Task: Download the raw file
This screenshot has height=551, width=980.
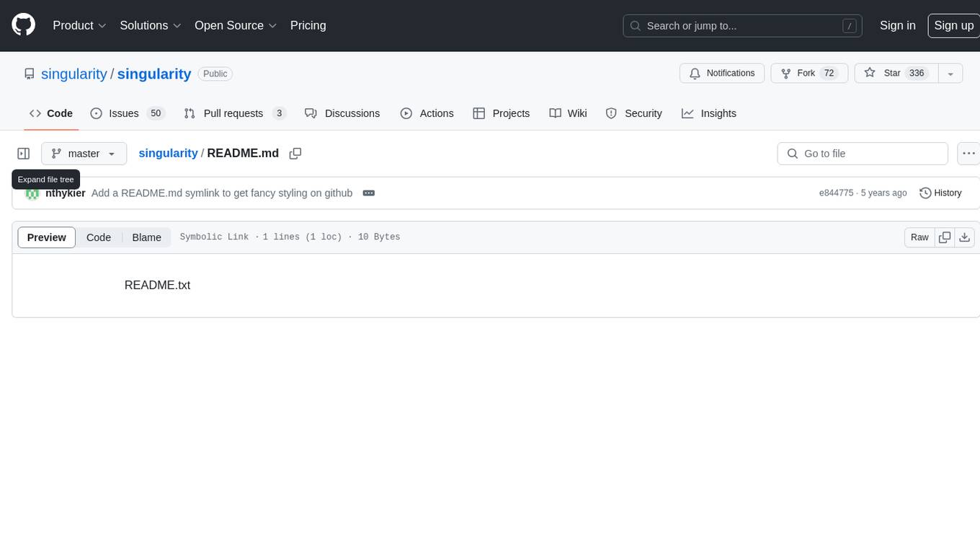Action: [x=965, y=237]
